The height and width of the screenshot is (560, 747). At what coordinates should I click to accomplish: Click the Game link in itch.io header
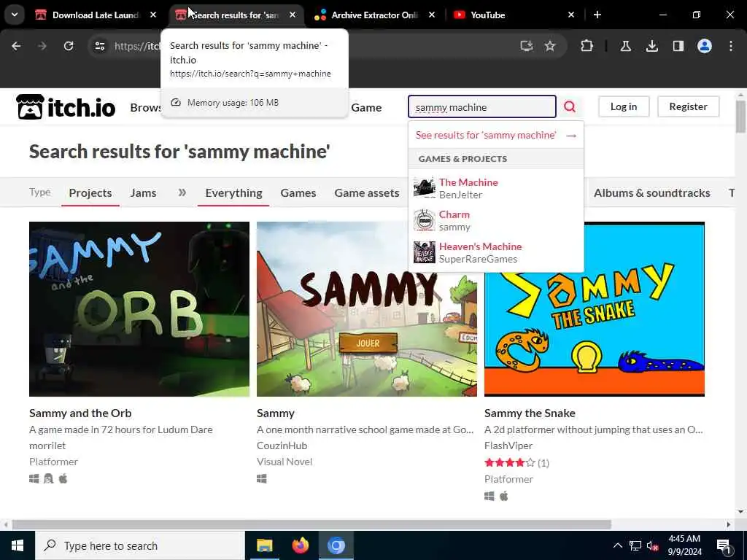coord(366,108)
